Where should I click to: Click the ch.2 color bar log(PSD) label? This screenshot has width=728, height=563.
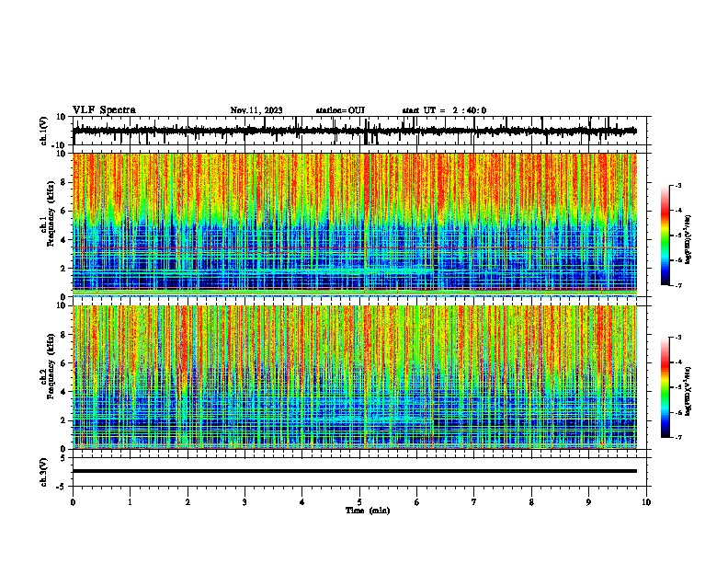tap(688, 392)
